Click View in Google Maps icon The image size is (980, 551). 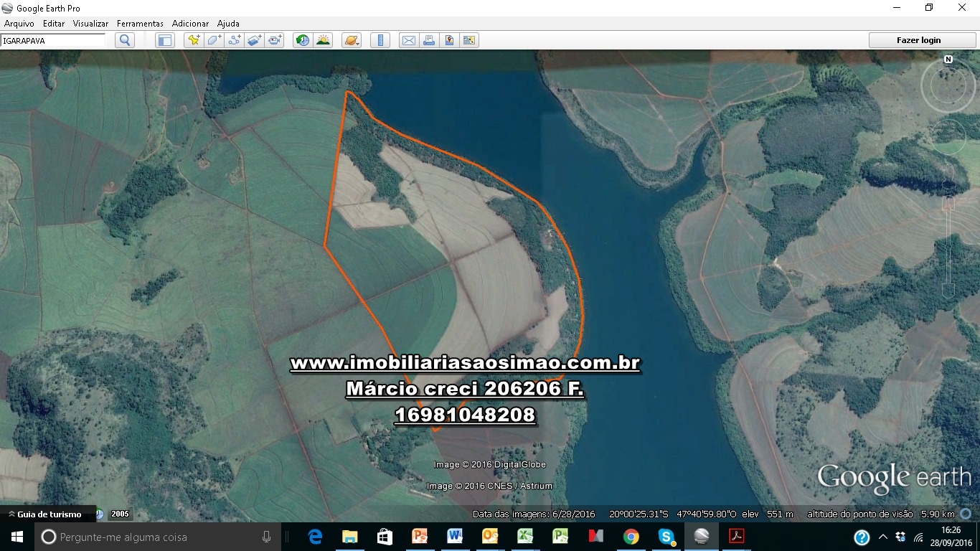(469, 40)
